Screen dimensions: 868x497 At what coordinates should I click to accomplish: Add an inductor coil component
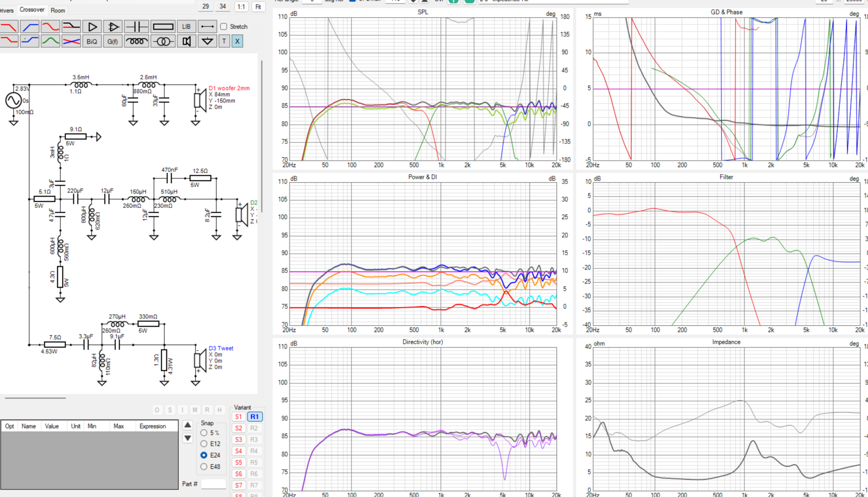click(x=136, y=41)
